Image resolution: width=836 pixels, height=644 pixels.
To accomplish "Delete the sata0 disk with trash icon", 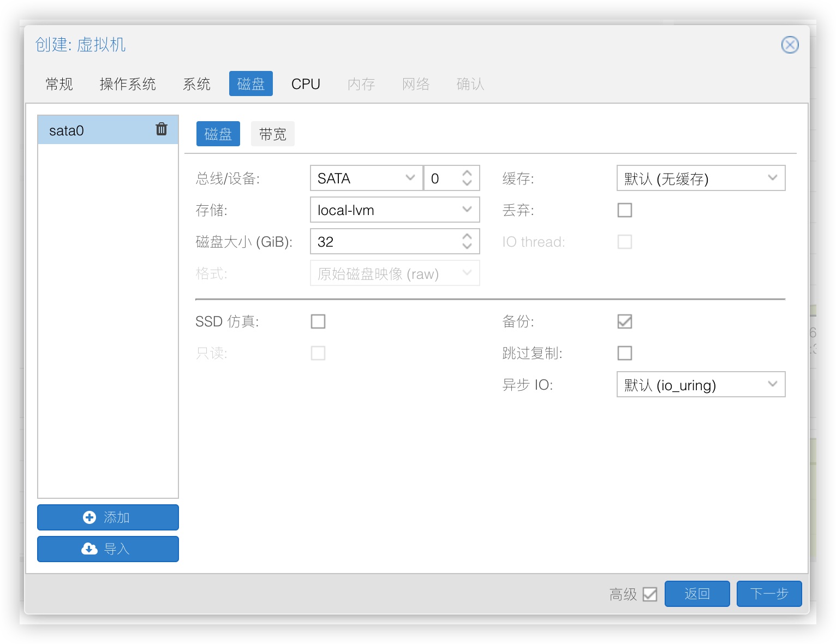I will pos(162,129).
